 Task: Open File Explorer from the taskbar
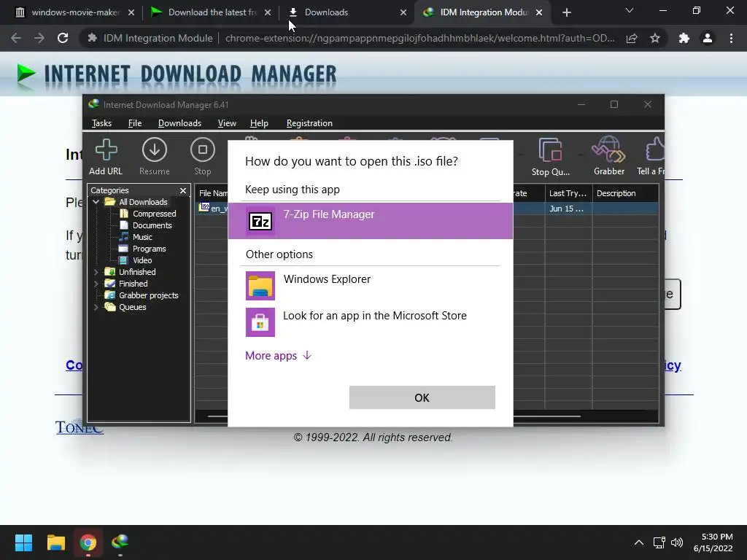[x=55, y=542]
